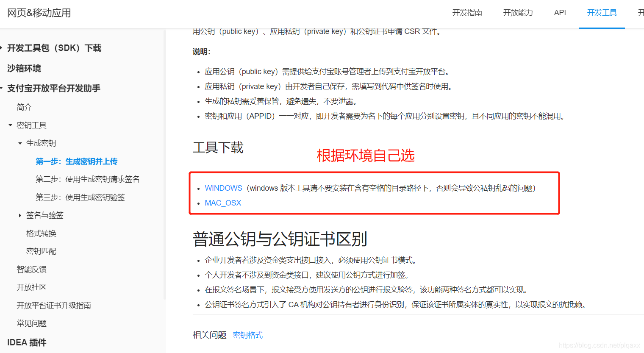Open the 密钥格式 related question link

click(248, 335)
